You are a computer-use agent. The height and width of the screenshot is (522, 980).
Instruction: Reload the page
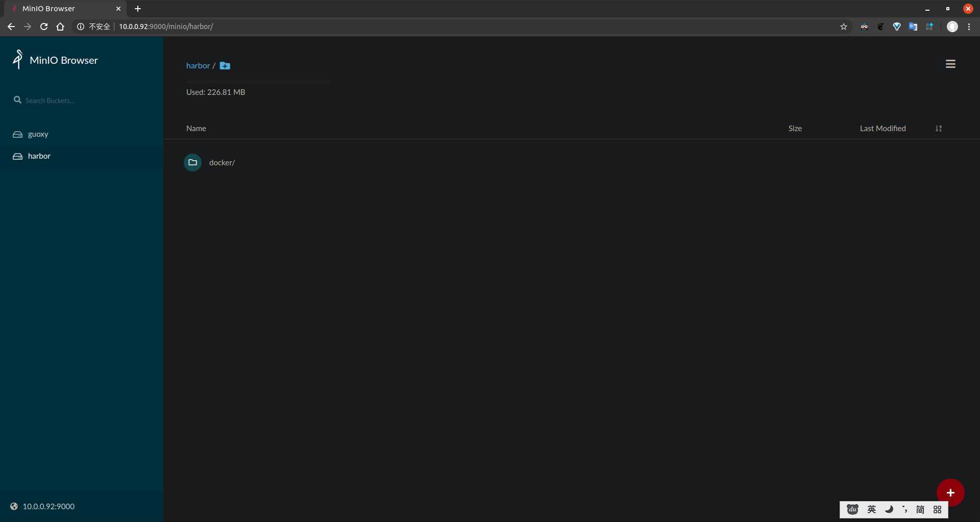(44, 27)
